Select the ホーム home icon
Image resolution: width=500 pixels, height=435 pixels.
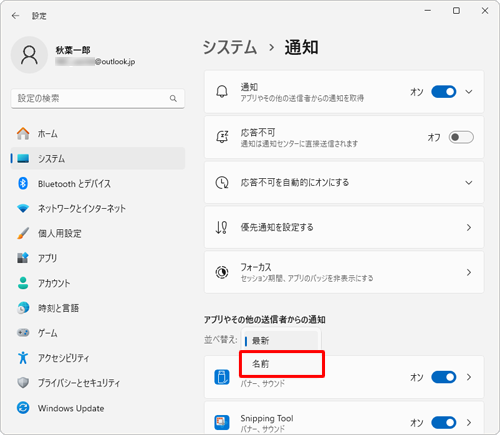[23, 133]
